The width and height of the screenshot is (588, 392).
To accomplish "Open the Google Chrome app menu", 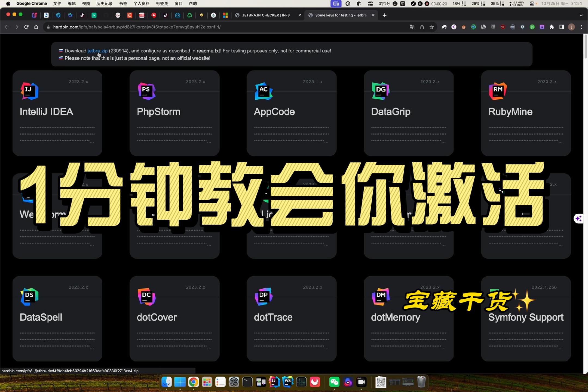I will coord(32,4).
